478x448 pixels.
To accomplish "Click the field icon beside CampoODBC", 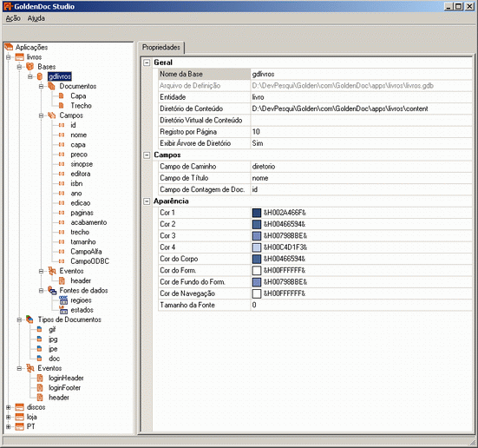I will coord(62,261).
